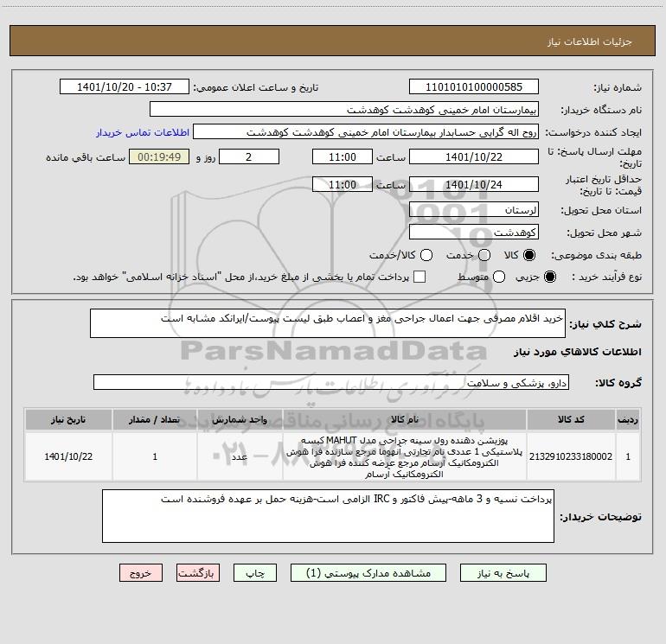Image resolution: width=666 pixels, height=644 pixels.
Task: Click the ردیف column header
Action: click(628, 419)
